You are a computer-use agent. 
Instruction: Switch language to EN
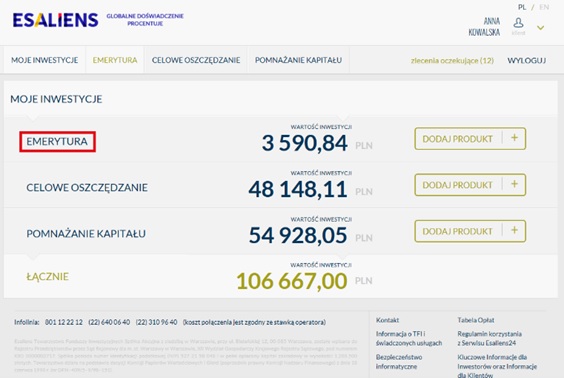(544, 7)
